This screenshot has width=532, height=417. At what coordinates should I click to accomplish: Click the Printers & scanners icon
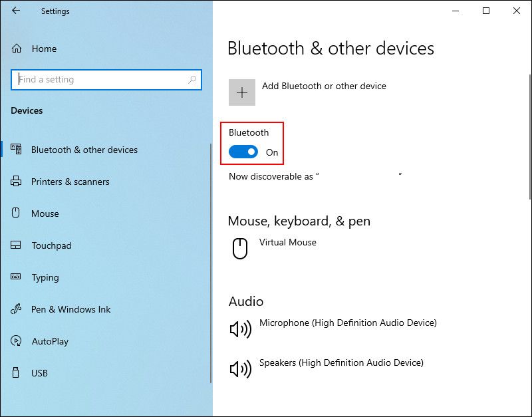tap(16, 182)
